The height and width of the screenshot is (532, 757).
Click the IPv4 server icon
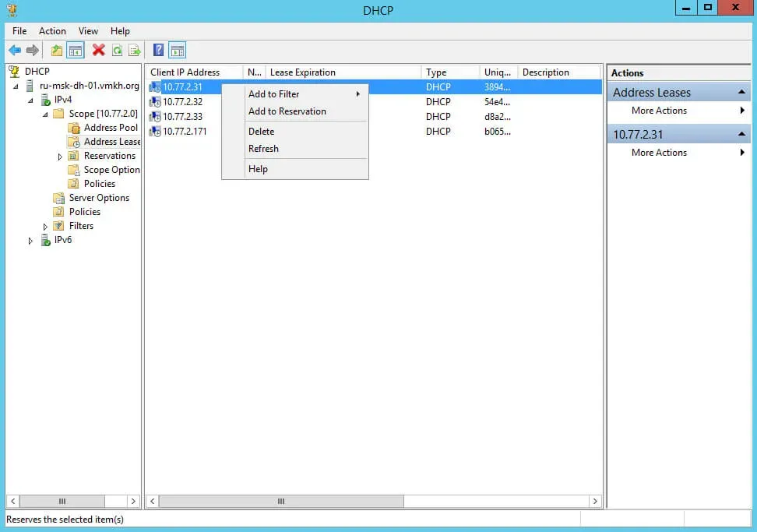point(45,100)
